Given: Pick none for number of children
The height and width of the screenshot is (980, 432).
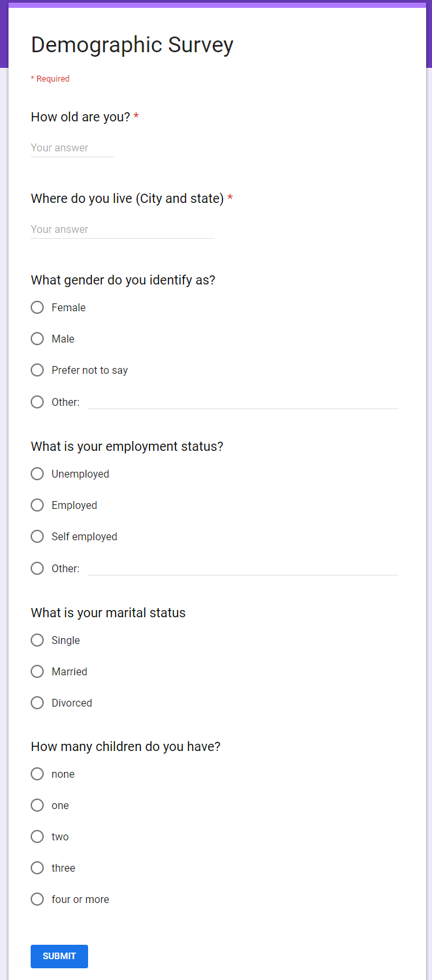Looking at the screenshot, I should (37, 774).
